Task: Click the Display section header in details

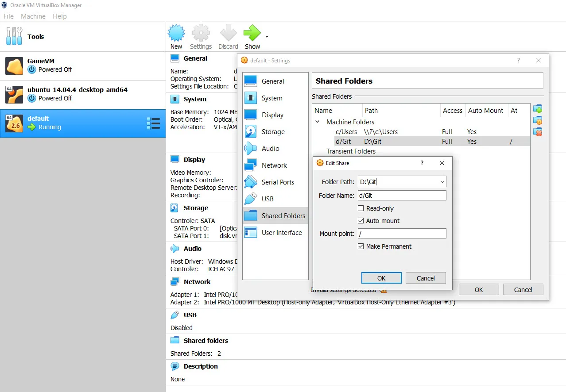Action: pyautogui.click(x=194, y=160)
